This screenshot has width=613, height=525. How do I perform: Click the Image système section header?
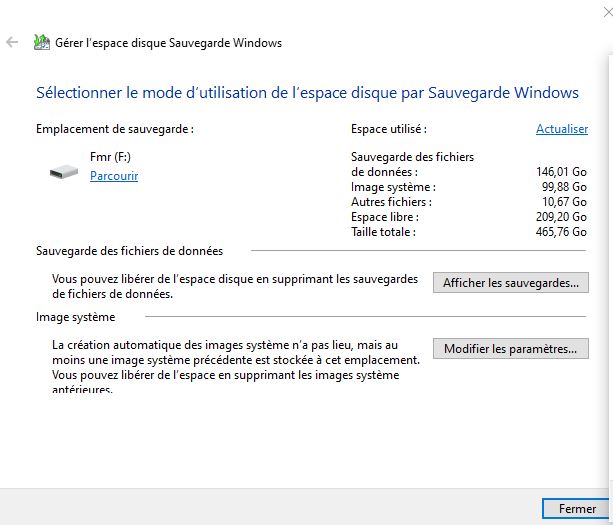coord(75,317)
